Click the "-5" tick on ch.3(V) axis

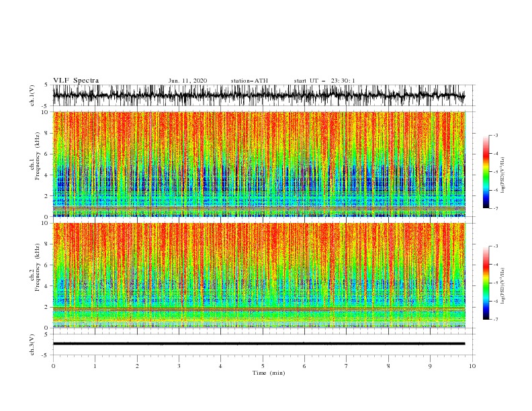pyautogui.click(x=45, y=355)
